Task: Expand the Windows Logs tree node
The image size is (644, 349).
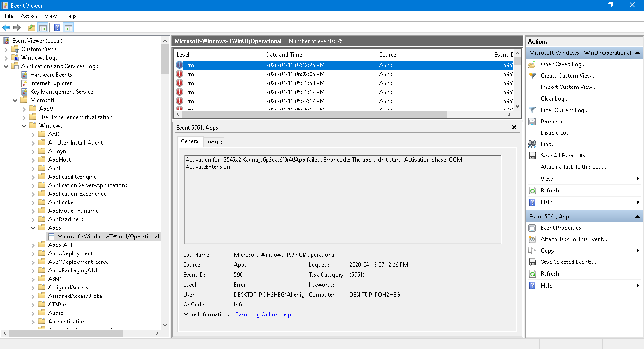Action: pos(6,58)
